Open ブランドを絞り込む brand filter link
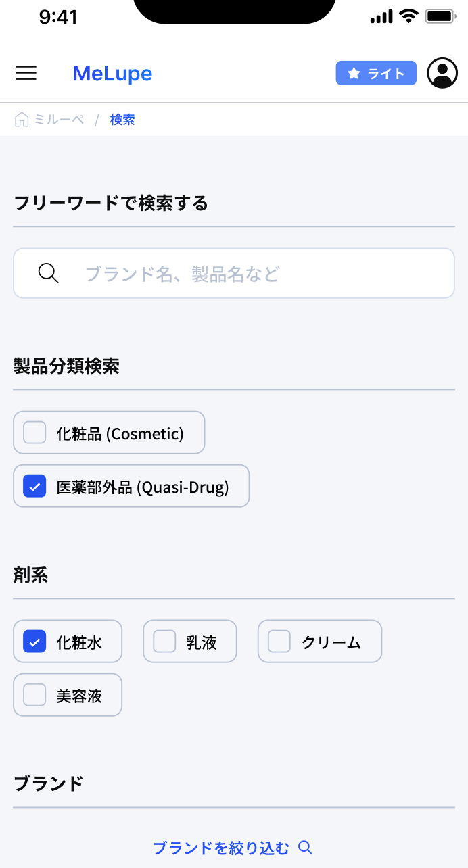468x868 pixels. tap(222, 848)
